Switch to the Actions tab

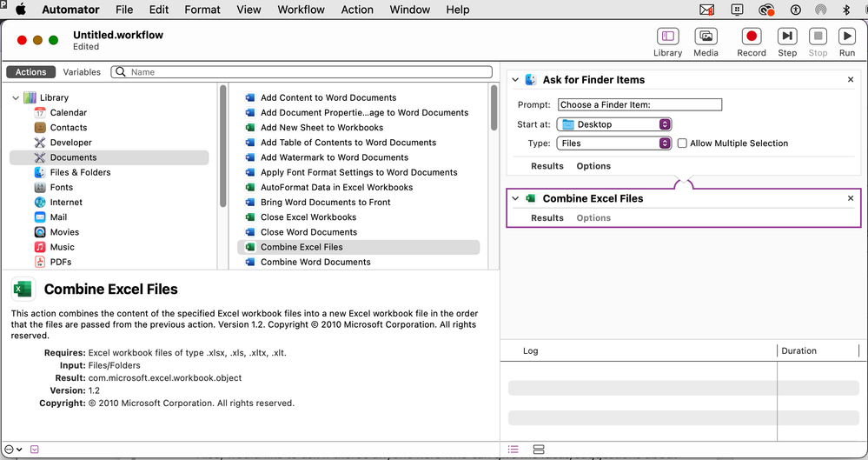click(x=31, y=72)
